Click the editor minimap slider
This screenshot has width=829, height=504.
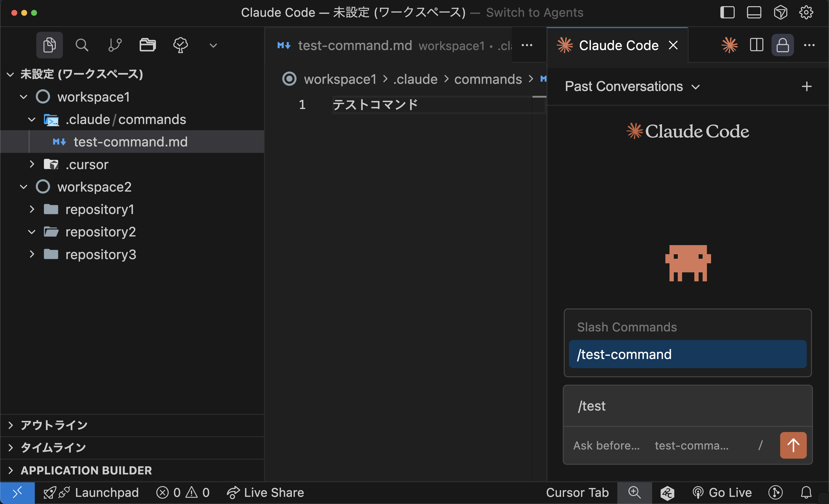pyautogui.click(x=539, y=104)
